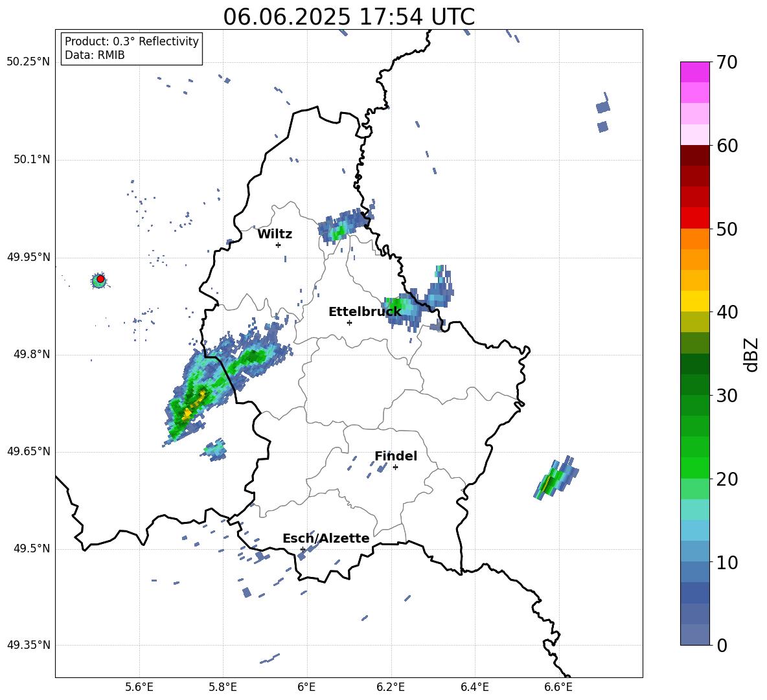Viewport: 767px width, 700px height.
Task: Click the 49.65°N latitude label
Action: coord(29,451)
